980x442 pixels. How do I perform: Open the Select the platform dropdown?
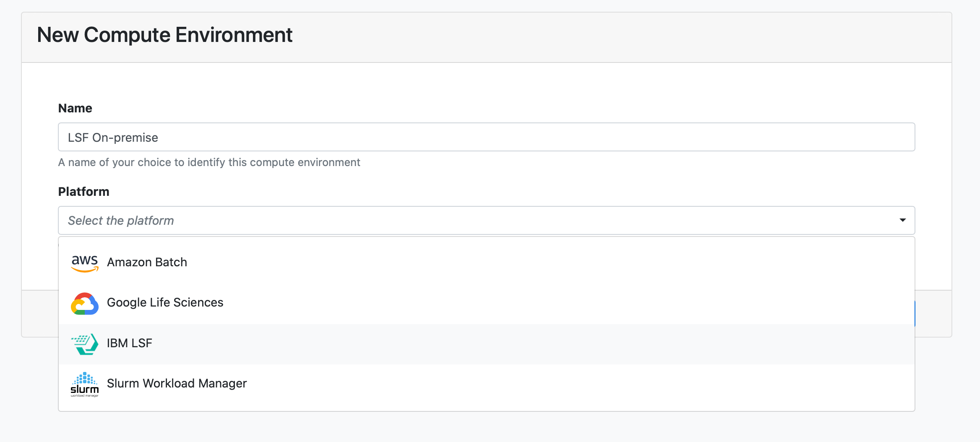coord(486,220)
